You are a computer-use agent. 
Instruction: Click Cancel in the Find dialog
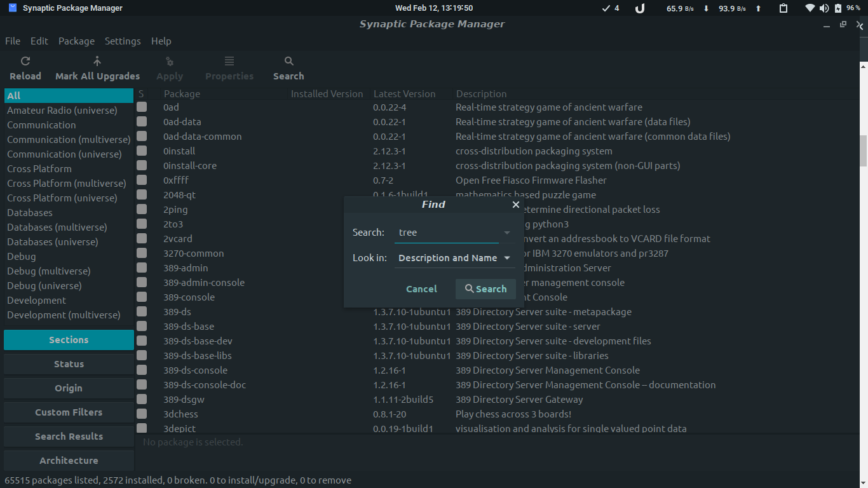(x=421, y=289)
